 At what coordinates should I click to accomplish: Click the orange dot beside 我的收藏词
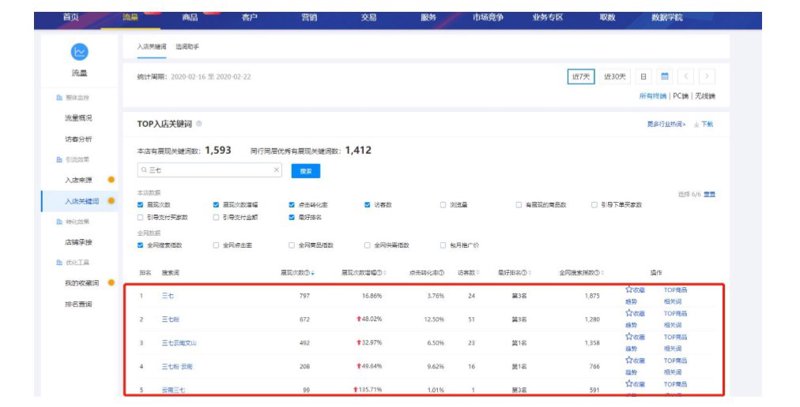click(111, 283)
